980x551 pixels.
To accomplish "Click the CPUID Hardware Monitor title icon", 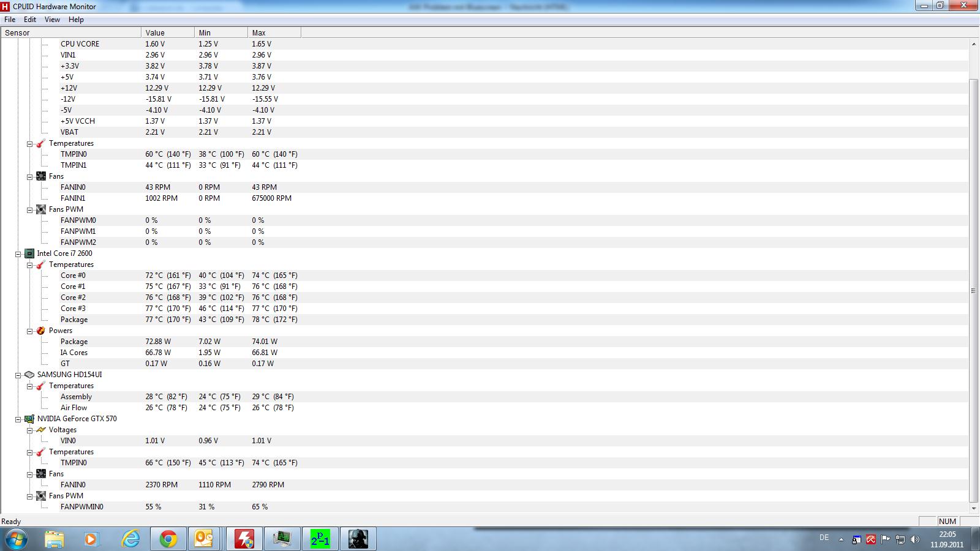I will tap(6, 6).
